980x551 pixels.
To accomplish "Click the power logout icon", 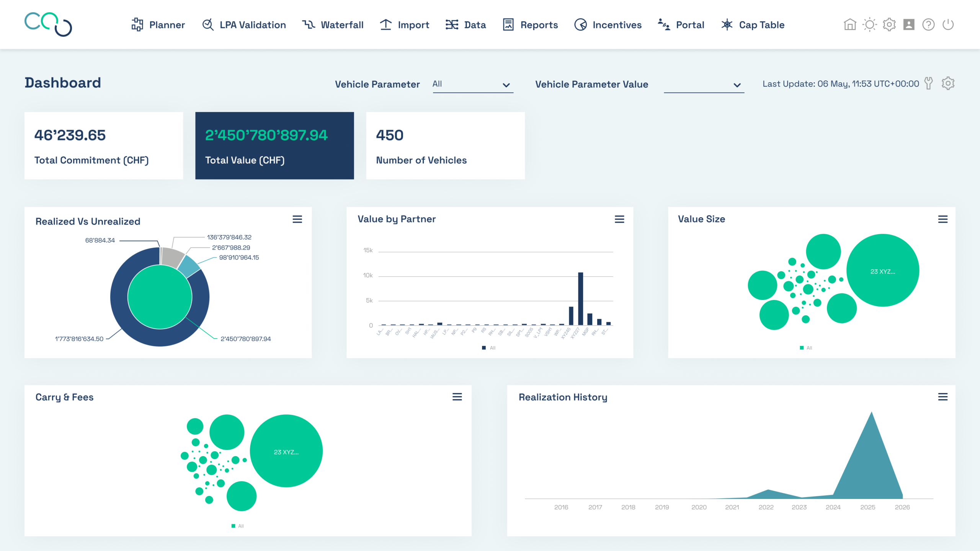I will tap(948, 25).
